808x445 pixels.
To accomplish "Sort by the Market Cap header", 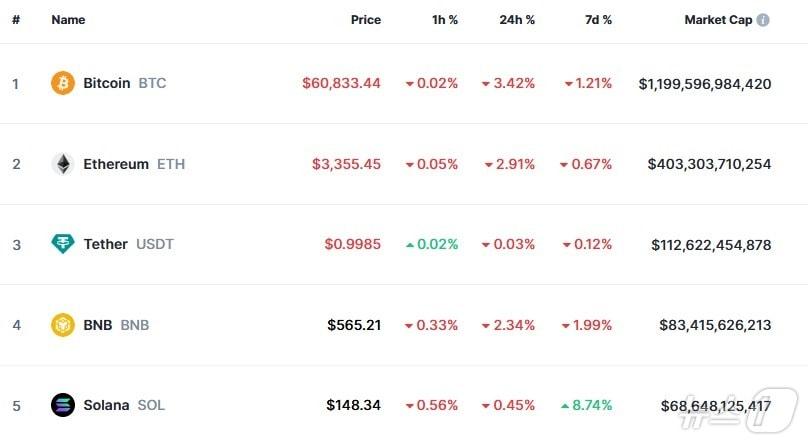I will point(717,20).
